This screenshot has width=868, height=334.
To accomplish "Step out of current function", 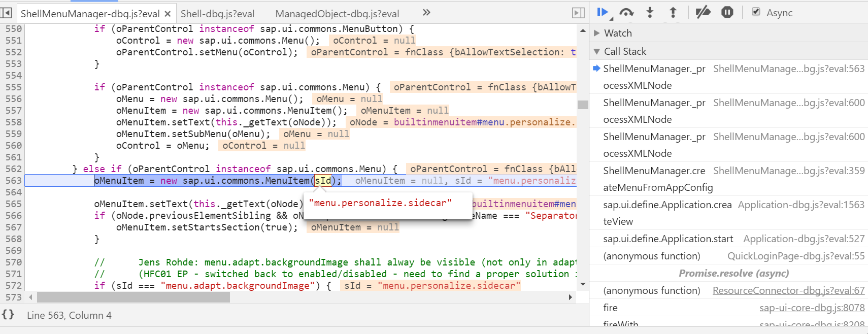I will [x=673, y=12].
